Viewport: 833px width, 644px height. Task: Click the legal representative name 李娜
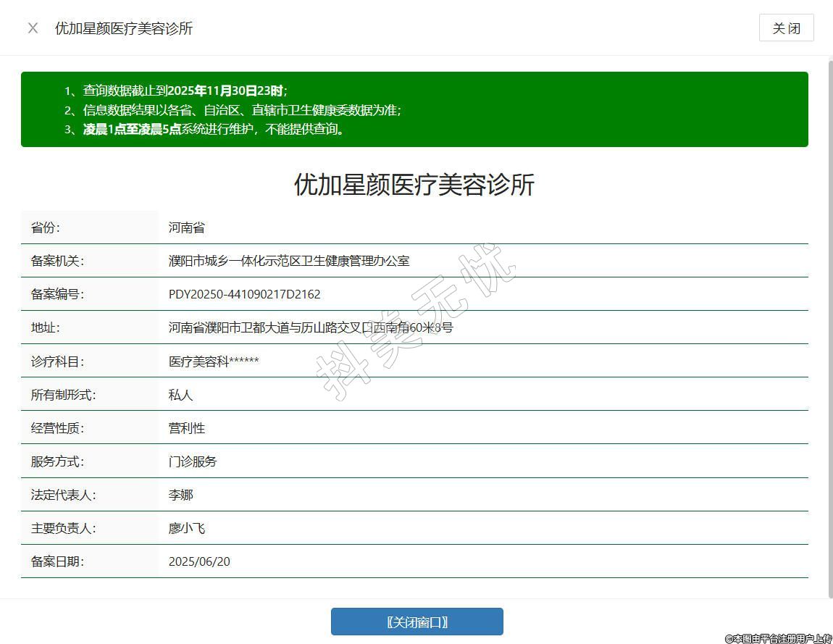181,495
